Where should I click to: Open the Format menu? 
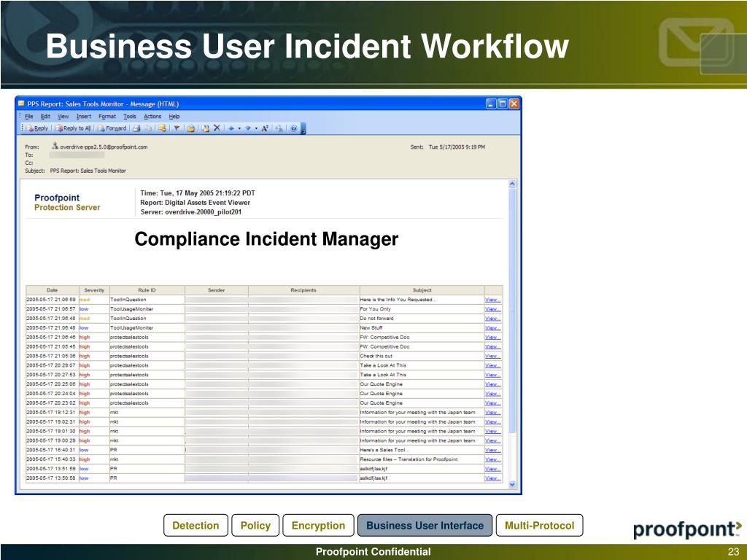[107, 116]
